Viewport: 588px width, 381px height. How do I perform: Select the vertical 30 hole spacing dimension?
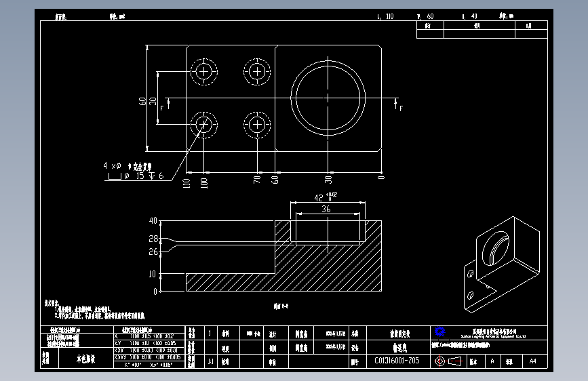tap(153, 101)
